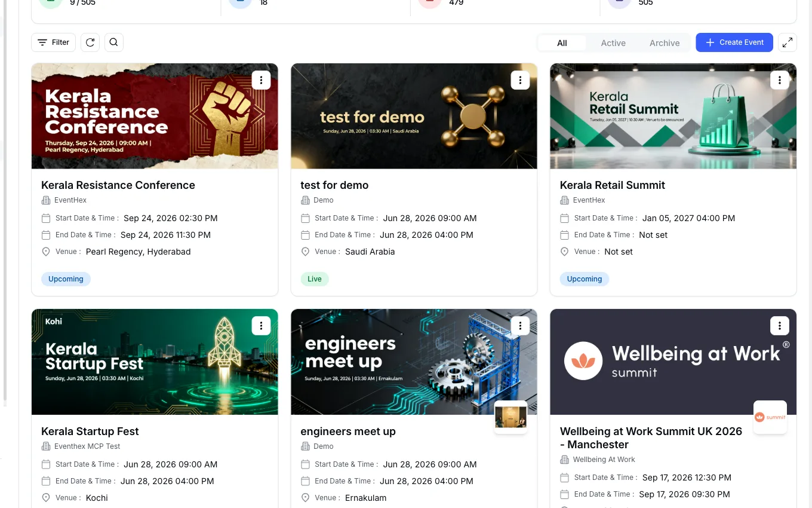Click building icon beside Wellbeing At Work
This screenshot has height=508, width=812.
(x=564, y=460)
